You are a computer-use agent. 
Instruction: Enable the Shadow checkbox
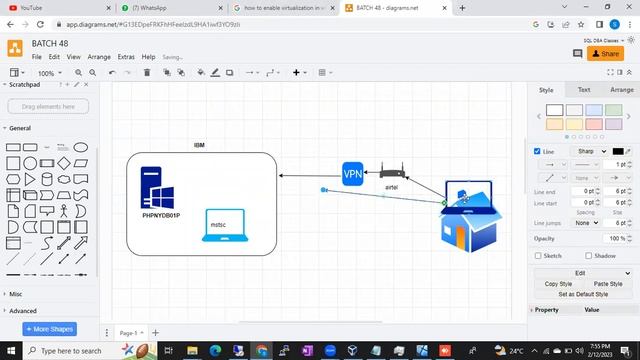(588, 256)
